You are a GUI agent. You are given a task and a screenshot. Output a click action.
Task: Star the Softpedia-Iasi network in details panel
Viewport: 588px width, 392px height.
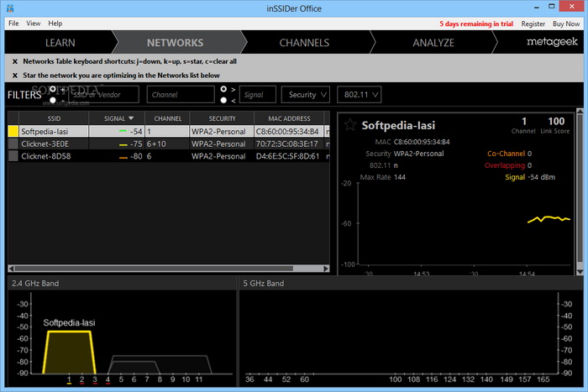pyautogui.click(x=350, y=124)
